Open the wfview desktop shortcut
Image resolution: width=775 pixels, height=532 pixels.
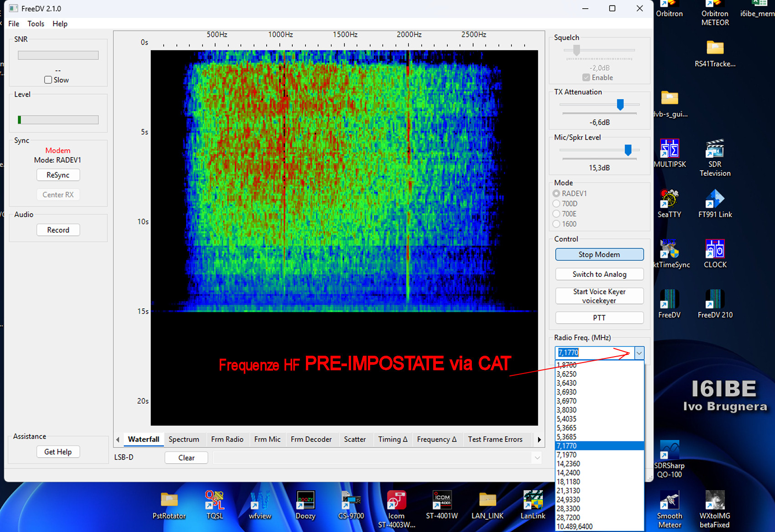(260, 501)
